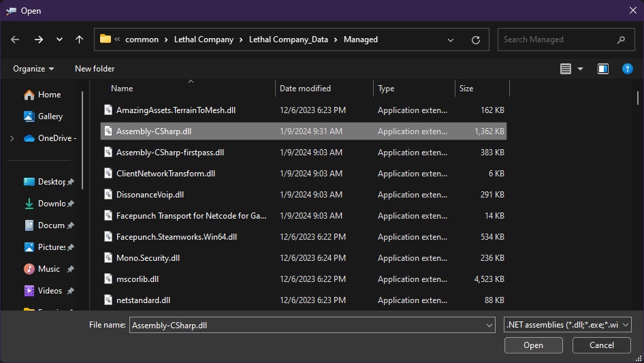Click the Mono.Security.dll file icon
This screenshot has height=363, width=644.
point(108,258)
